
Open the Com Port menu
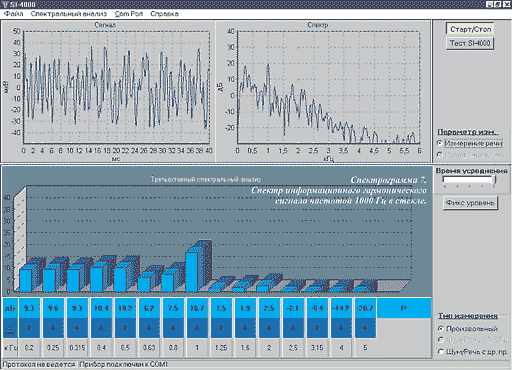tap(129, 14)
